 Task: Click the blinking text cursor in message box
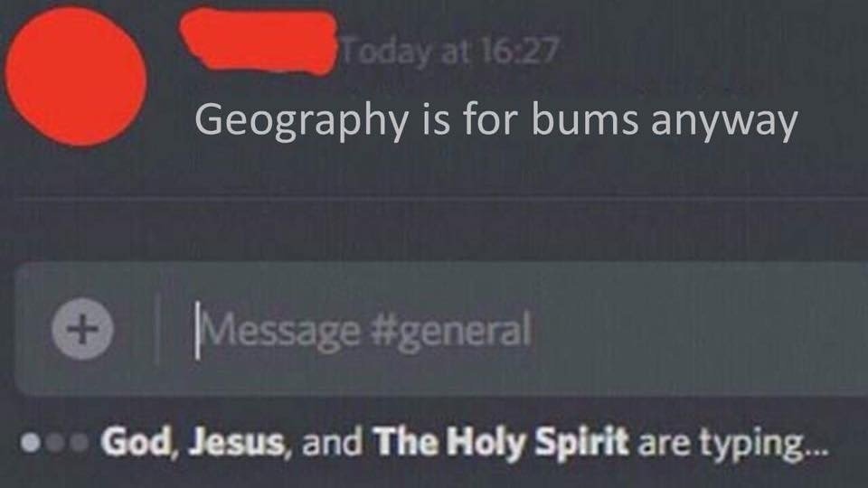pyautogui.click(x=198, y=331)
